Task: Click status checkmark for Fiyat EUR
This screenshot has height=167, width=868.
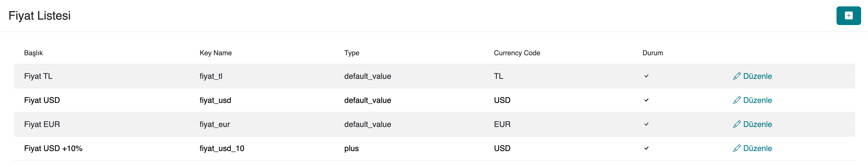Action: (646, 124)
